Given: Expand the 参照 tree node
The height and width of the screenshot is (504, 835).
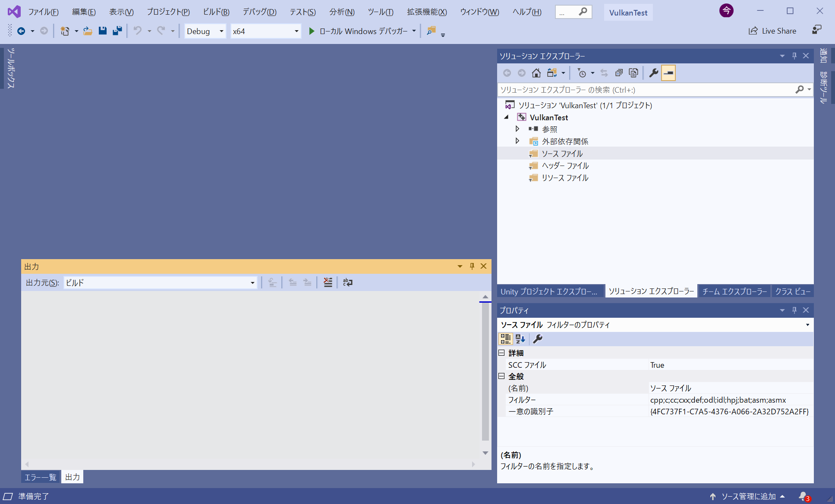Looking at the screenshot, I should click(x=517, y=129).
